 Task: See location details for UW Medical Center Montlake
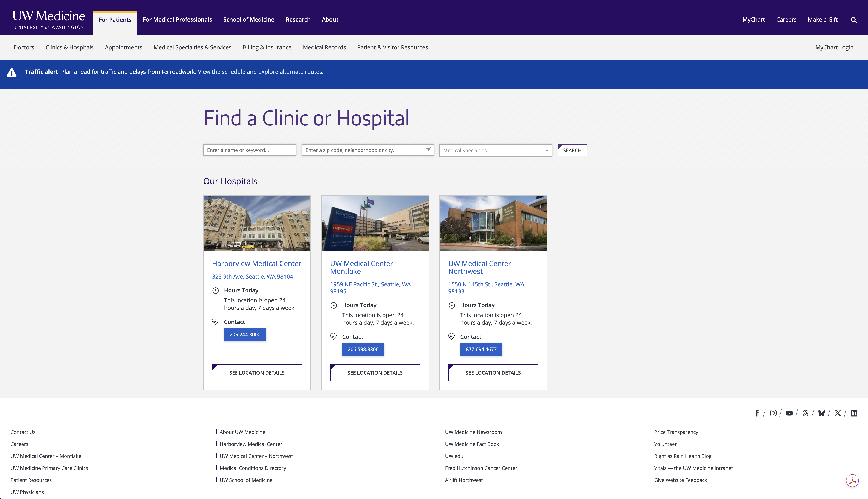coord(375,372)
